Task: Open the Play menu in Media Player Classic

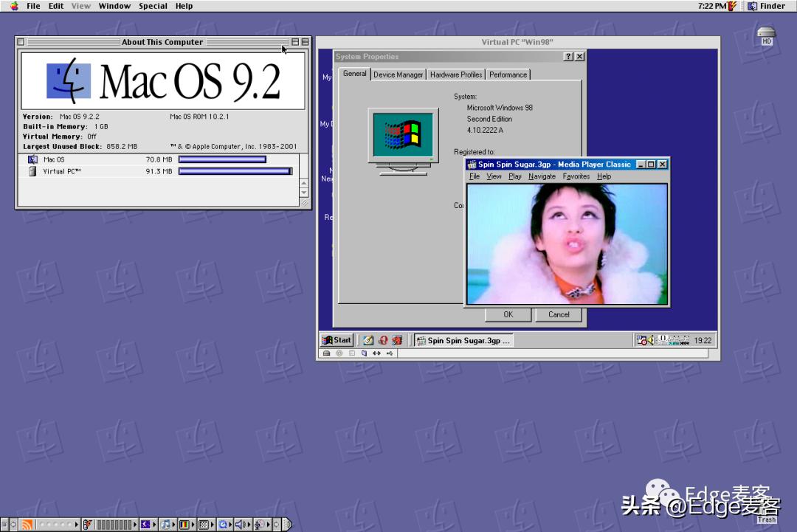Action: click(514, 176)
